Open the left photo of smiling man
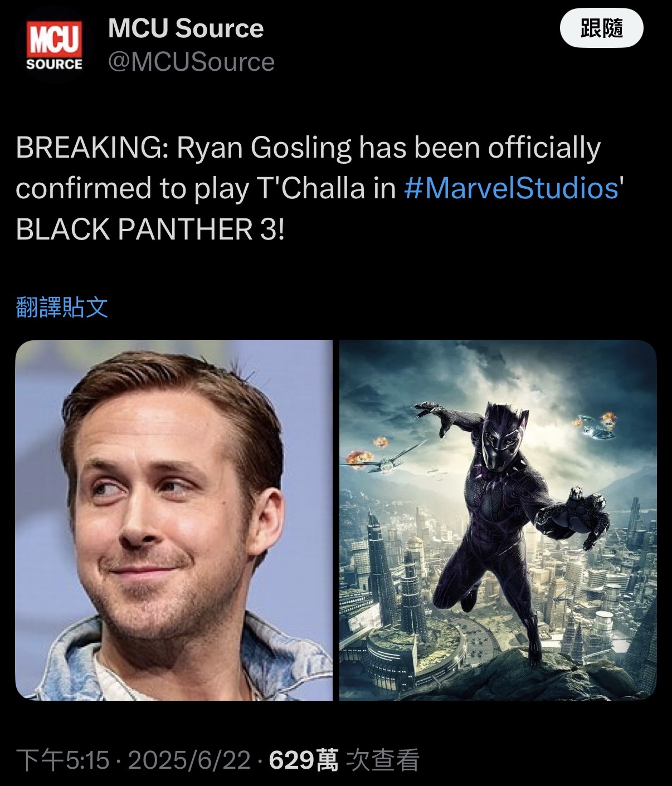The width and height of the screenshot is (672, 786). [174, 520]
